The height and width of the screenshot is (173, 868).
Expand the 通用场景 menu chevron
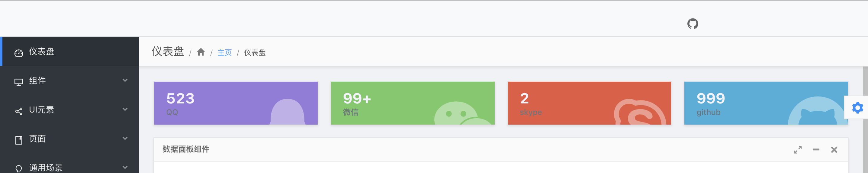pos(125,167)
